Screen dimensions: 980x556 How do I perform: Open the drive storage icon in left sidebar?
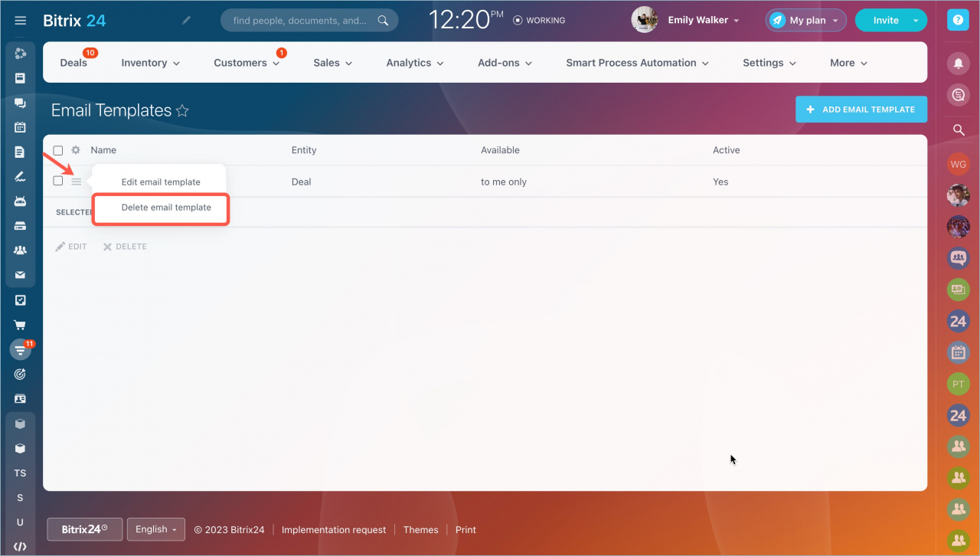click(x=21, y=226)
